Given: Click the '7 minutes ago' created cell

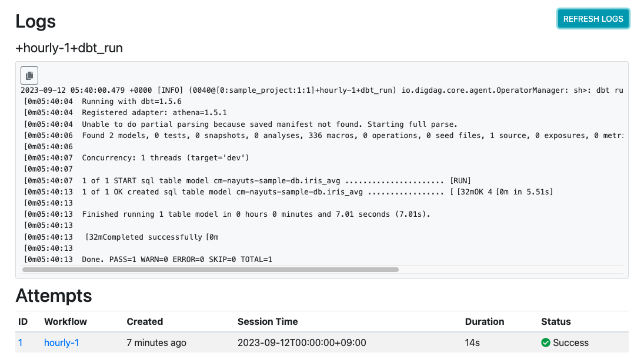Looking at the screenshot, I should (x=156, y=342).
